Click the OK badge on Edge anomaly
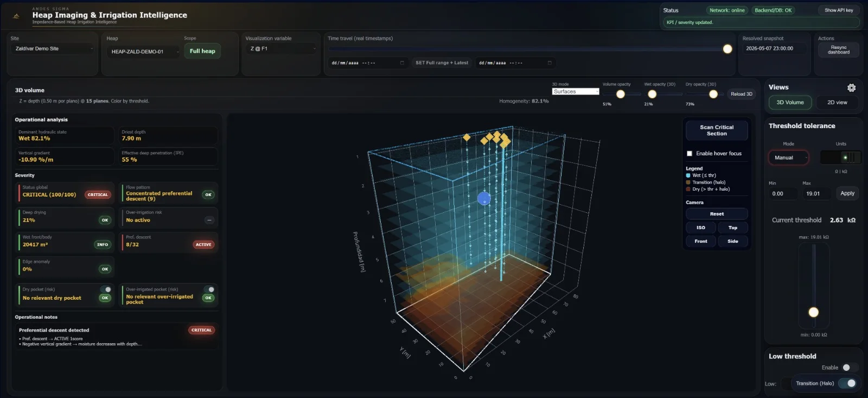 (105, 269)
